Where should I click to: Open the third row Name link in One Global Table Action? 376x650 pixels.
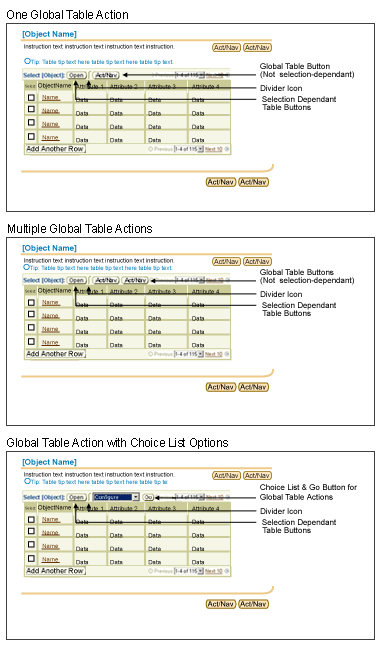pyautogui.click(x=51, y=124)
